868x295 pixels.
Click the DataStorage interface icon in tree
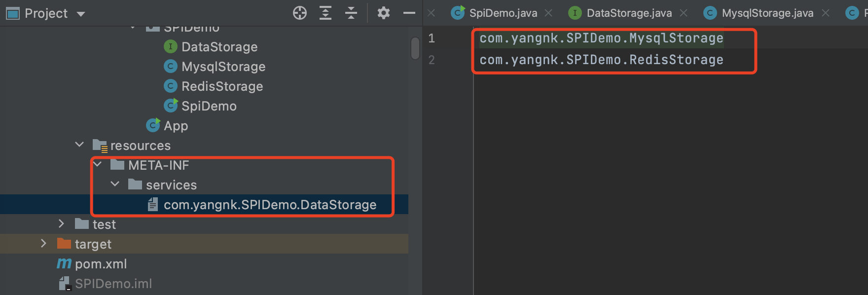(170, 47)
